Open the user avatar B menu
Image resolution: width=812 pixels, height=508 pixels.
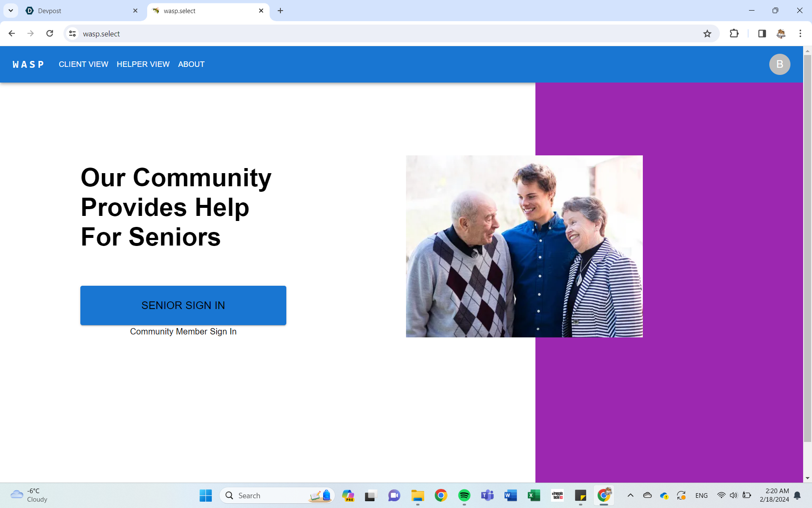click(779, 64)
